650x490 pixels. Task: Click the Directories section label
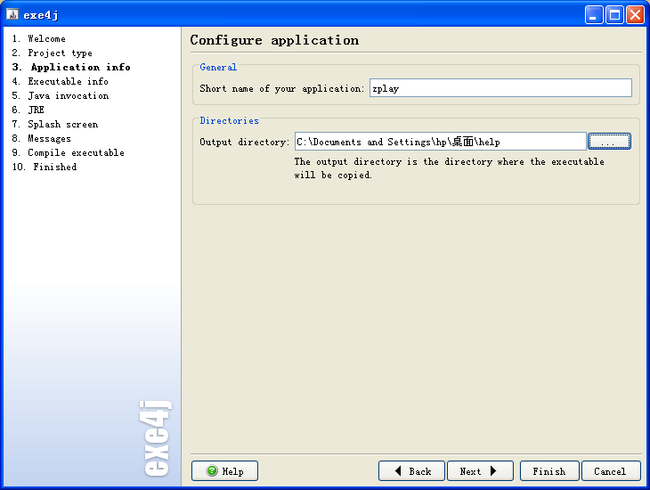229,120
